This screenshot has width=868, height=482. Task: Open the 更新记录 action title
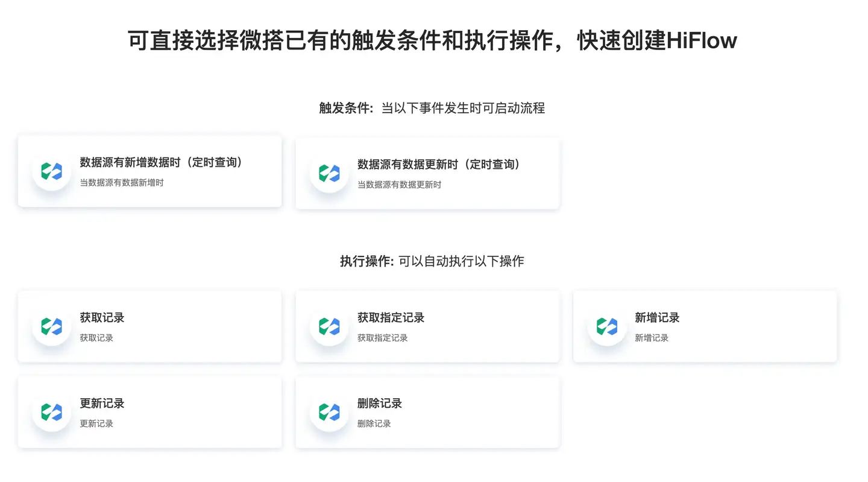click(102, 404)
